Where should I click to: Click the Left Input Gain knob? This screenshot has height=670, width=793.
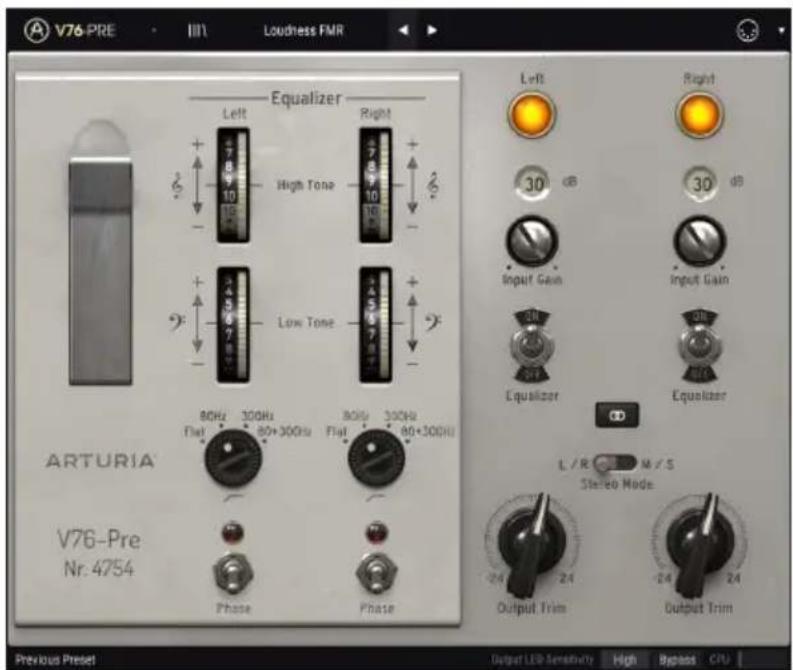[532, 242]
